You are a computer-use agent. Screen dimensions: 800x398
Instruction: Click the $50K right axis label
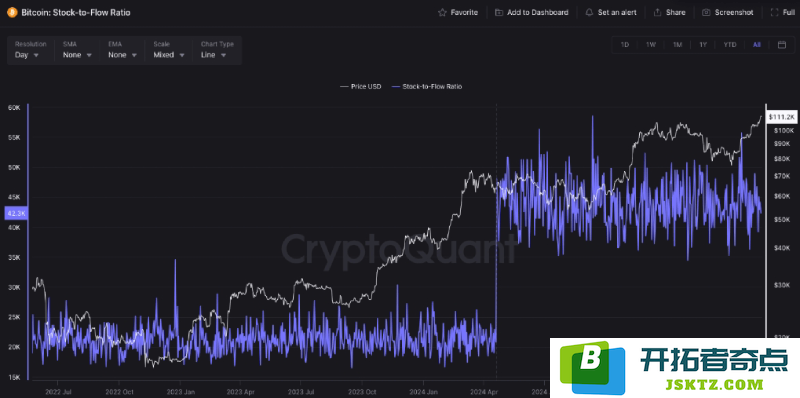click(782, 219)
